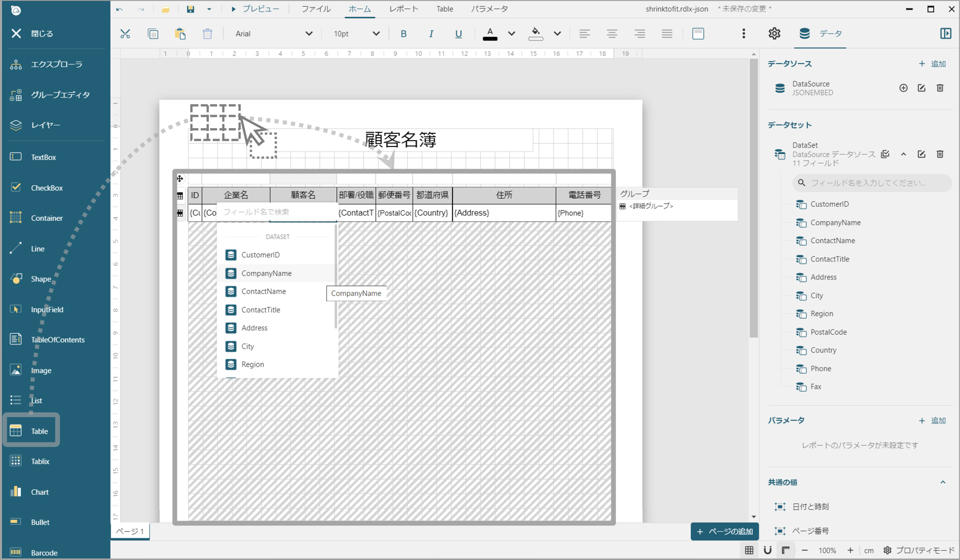Click the プレビュー button
Viewport: 960px width, 560px height.
pyautogui.click(x=255, y=9)
